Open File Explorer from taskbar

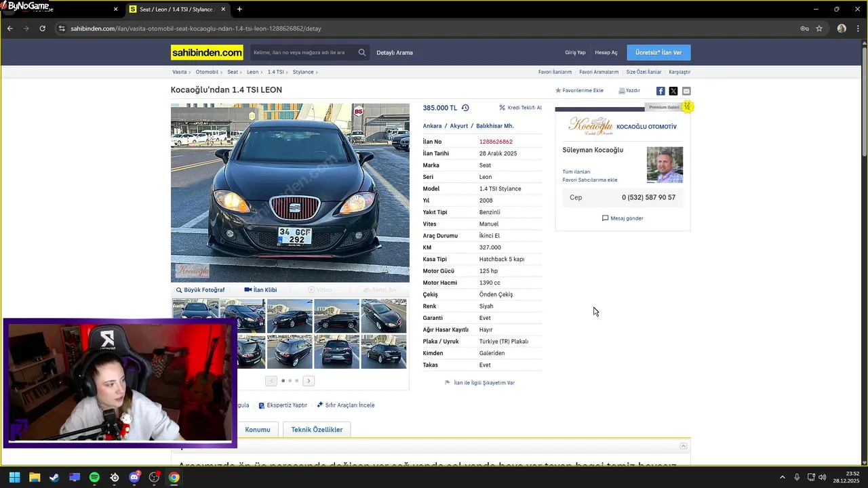click(35, 477)
